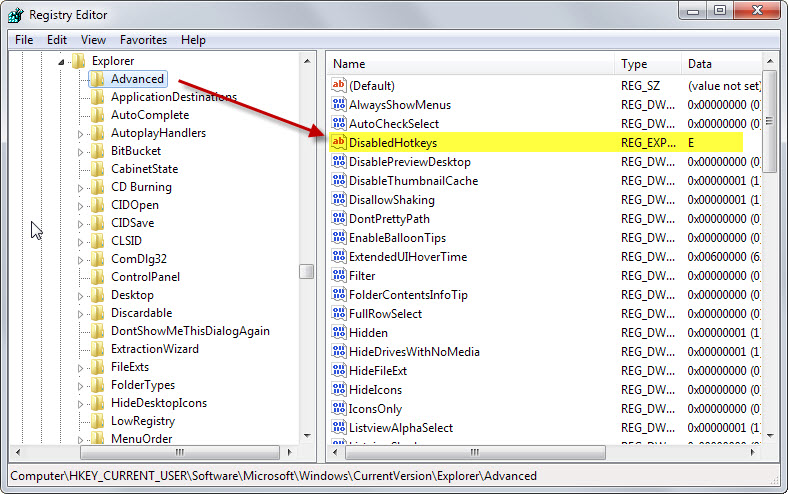This screenshot has height=494, width=788.
Task: Select the ControlPanel key
Action: [x=145, y=277]
